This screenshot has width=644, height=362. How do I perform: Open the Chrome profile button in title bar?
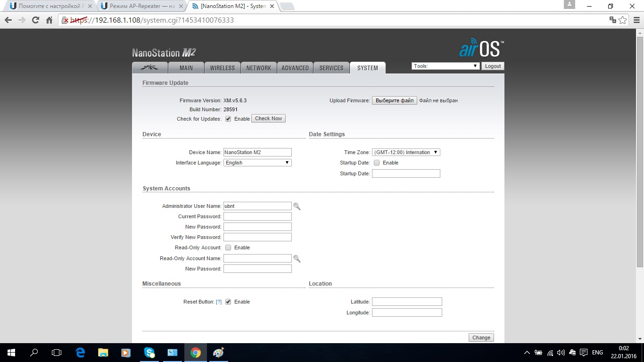570,5
